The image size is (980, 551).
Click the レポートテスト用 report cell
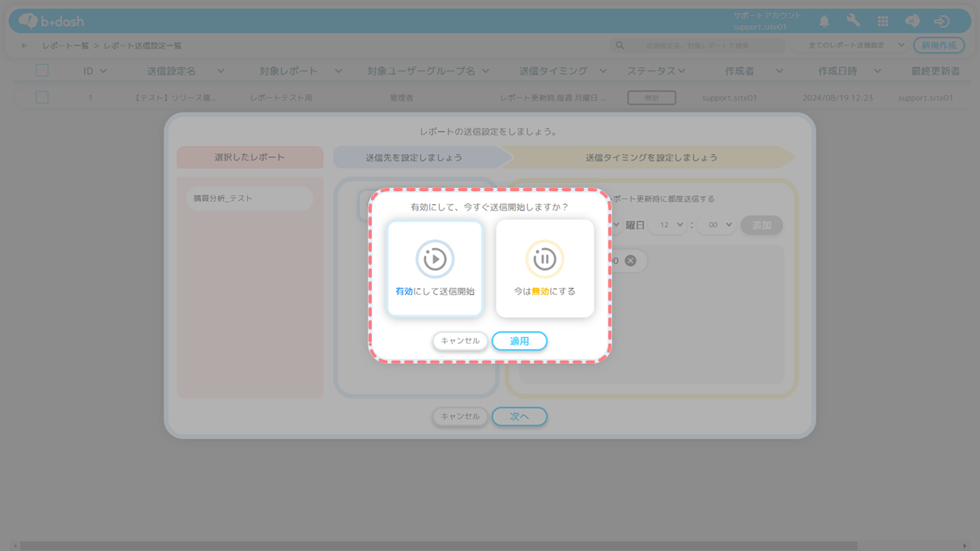(281, 98)
